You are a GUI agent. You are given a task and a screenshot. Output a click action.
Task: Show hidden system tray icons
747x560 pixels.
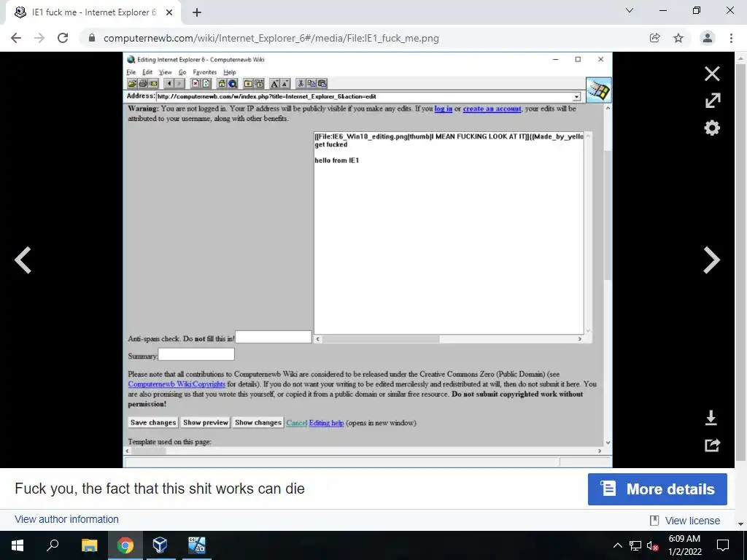[x=617, y=545]
